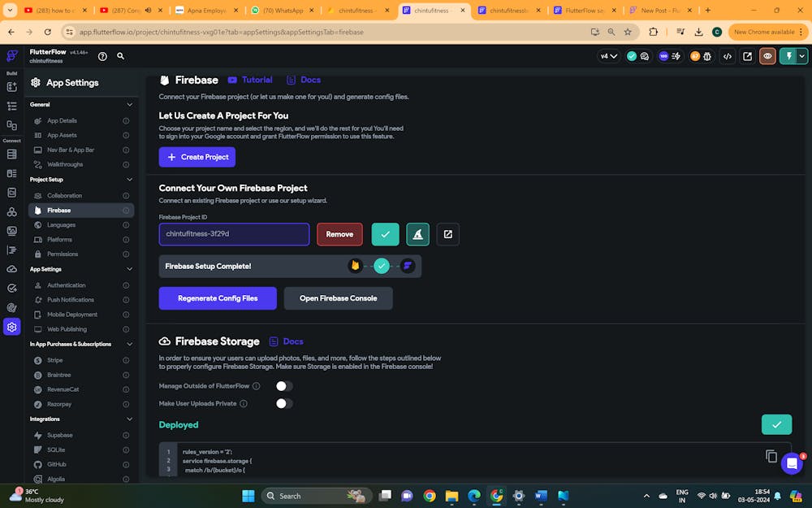This screenshot has width=812, height=508.
Task: Copy the storage rules code
Action: tap(771, 456)
